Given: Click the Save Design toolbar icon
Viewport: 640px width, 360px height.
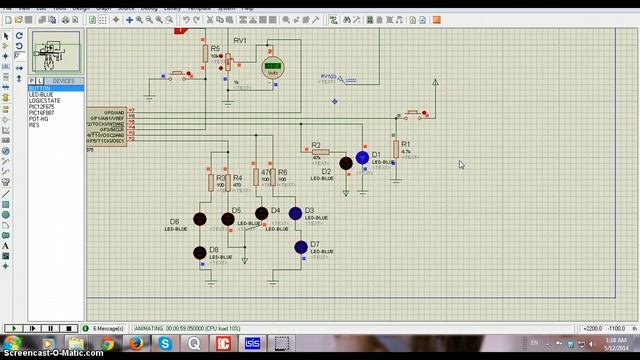Looking at the screenshot, I should point(29,20).
